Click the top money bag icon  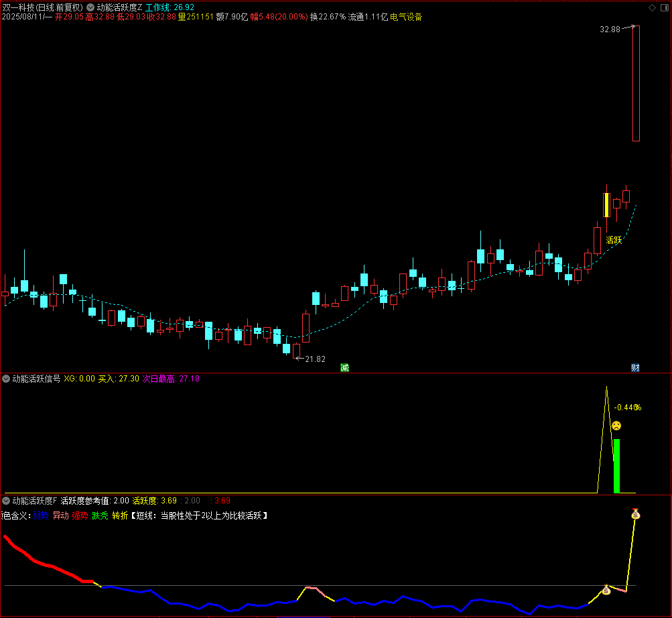coord(636,514)
